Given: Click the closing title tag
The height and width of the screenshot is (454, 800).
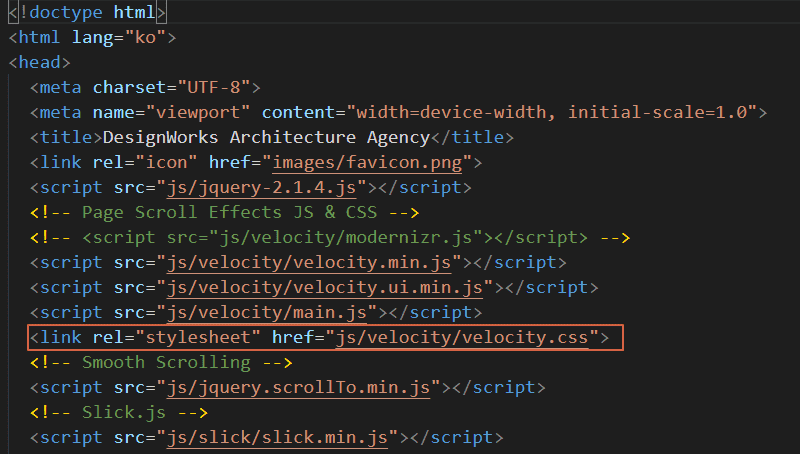Looking at the screenshot, I should coord(472,137).
